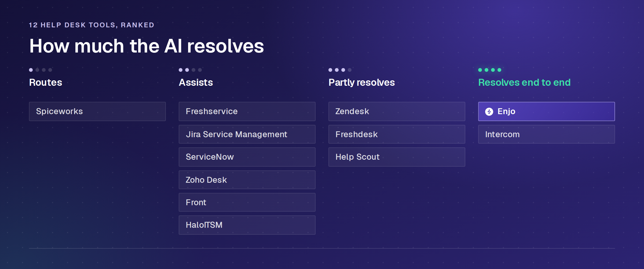Select the HaloITSM card
The width and height of the screenshot is (644, 269).
(x=247, y=225)
